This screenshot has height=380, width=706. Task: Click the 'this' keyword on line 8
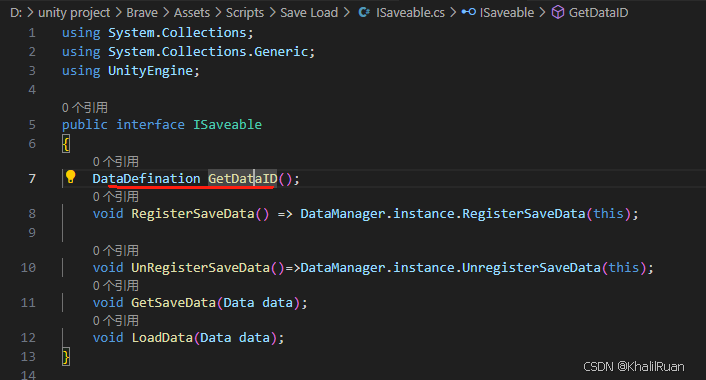point(608,213)
